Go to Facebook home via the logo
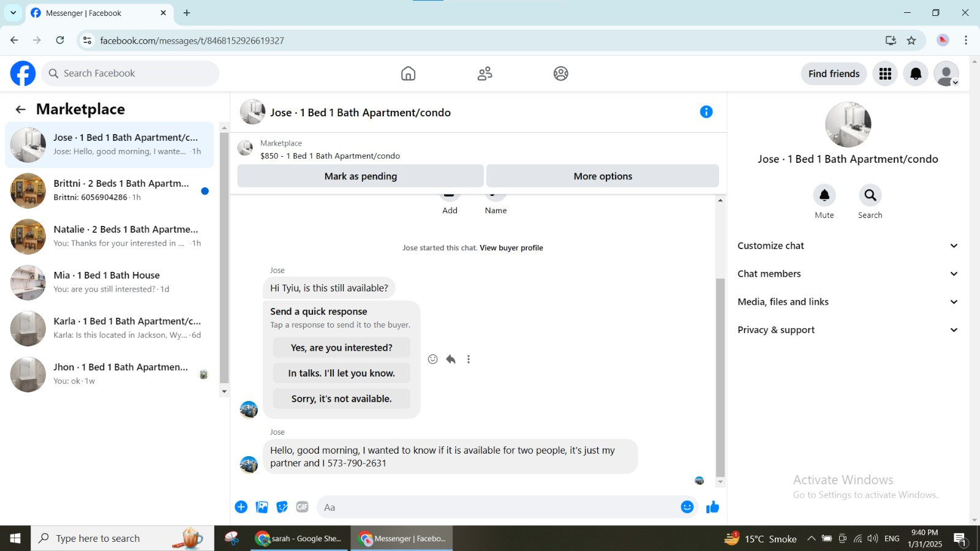Viewport: 980px width, 551px height. (23, 73)
